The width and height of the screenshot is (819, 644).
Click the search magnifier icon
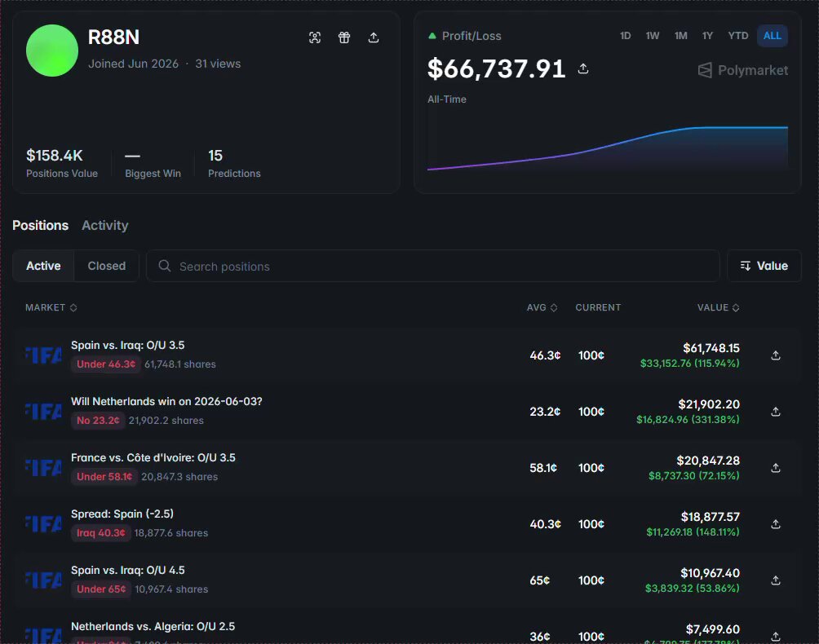(x=165, y=266)
